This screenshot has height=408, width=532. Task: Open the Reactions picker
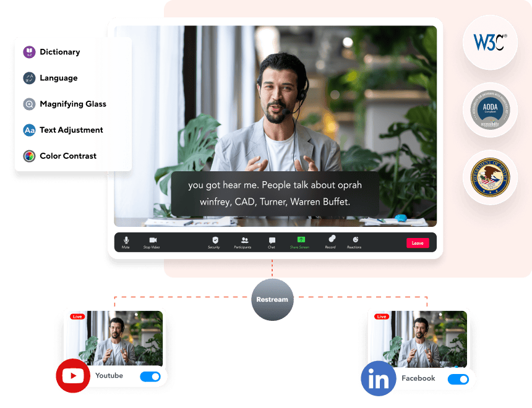coord(354,242)
